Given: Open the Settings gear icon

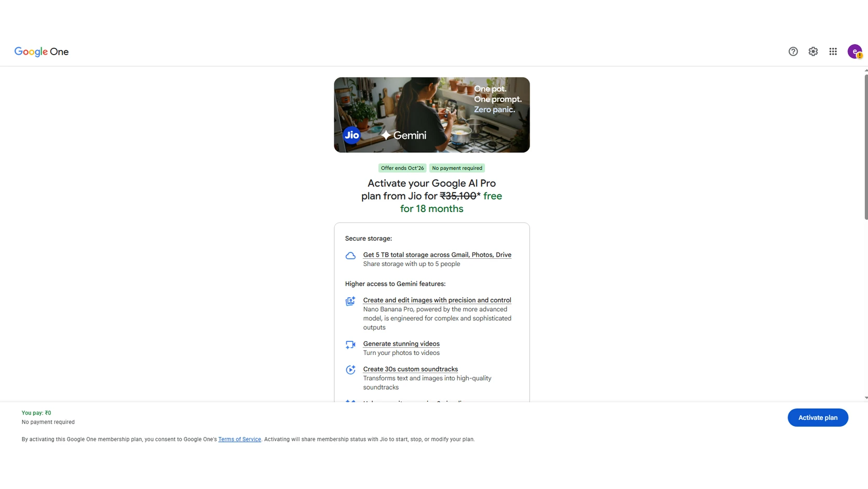Looking at the screenshot, I should (x=813, y=51).
